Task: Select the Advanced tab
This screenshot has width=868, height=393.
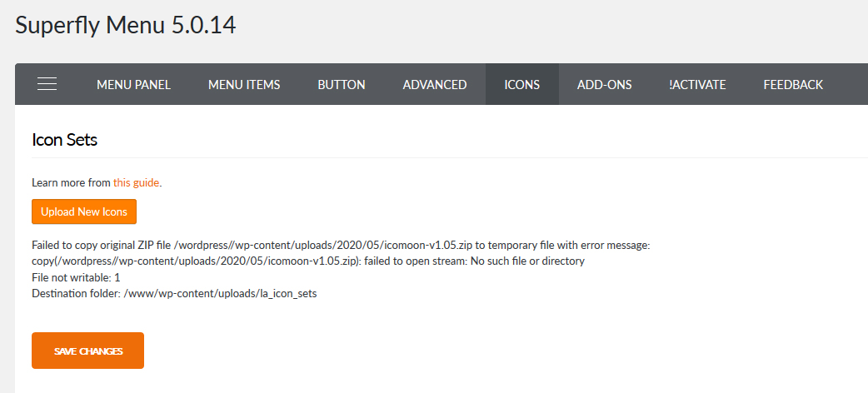Action: [435, 85]
